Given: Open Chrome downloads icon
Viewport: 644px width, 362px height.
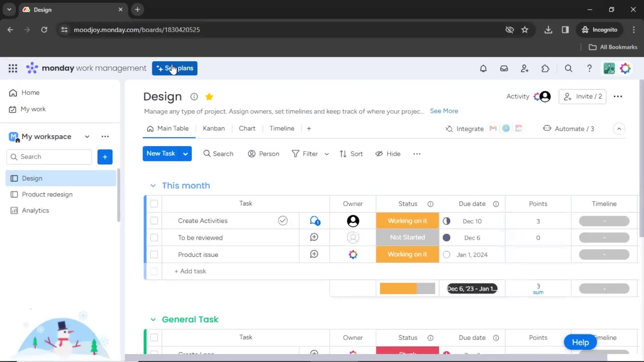Looking at the screenshot, I should pyautogui.click(x=548, y=30).
